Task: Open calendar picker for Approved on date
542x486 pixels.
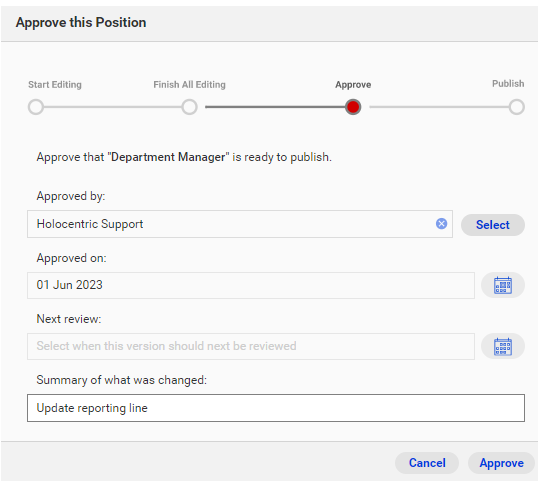Action: coord(503,285)
